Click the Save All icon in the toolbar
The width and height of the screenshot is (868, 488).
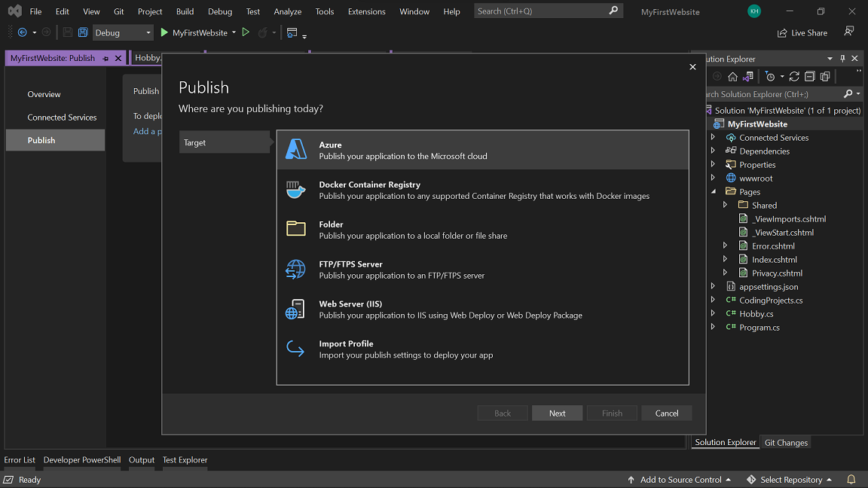pyautogui.click(x=83, y=32)
